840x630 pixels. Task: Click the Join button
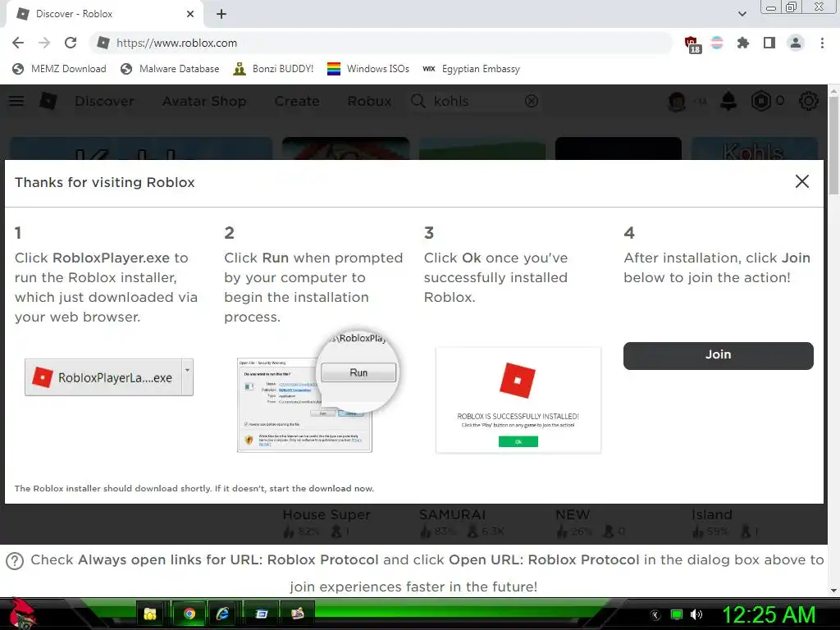[x=718, y=355]
